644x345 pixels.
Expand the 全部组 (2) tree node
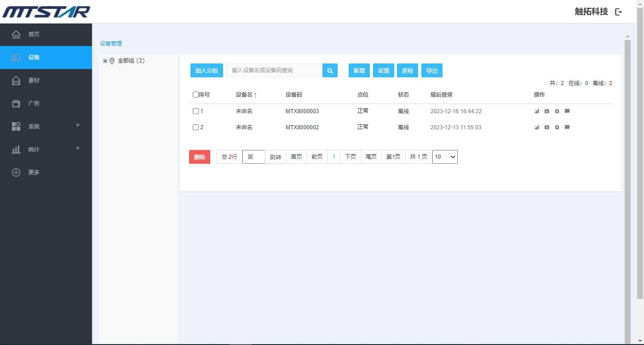[x=105, y=61]
